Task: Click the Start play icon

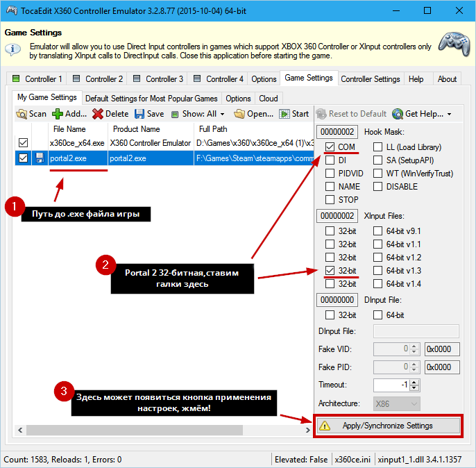Action: click(284, 114)
